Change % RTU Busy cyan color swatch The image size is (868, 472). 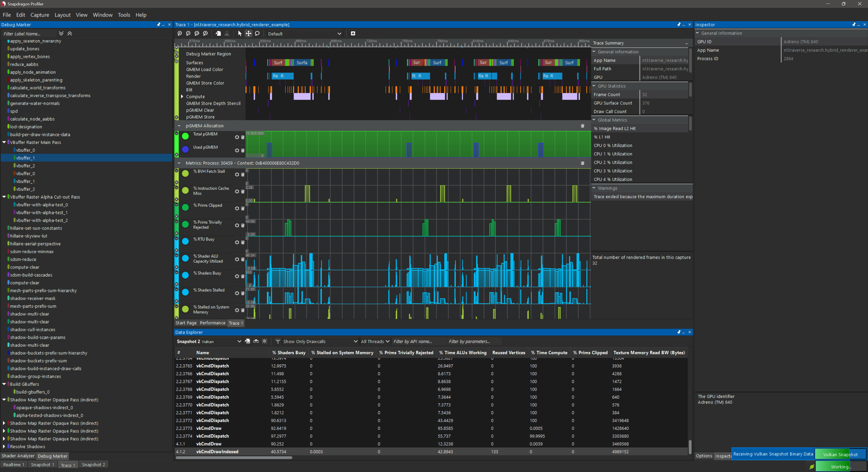point(185,241)
